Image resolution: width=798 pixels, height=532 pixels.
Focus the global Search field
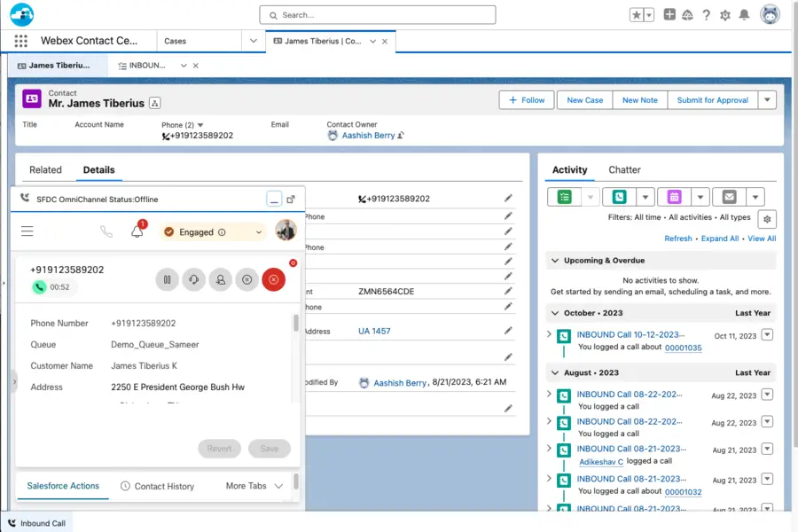pos(378,15)
